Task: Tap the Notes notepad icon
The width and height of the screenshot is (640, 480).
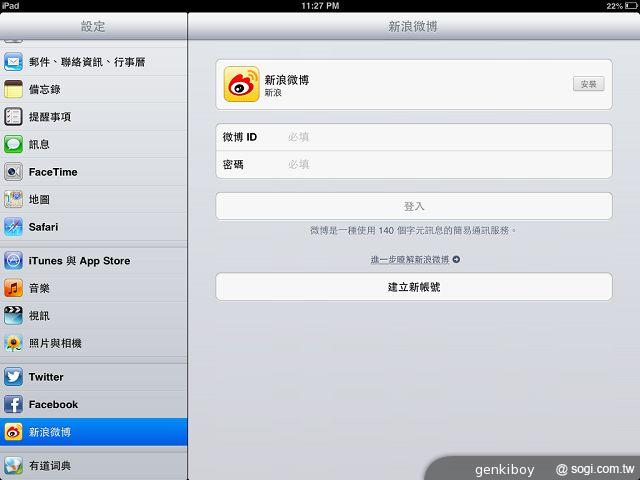Action: [x=13, y=89]
